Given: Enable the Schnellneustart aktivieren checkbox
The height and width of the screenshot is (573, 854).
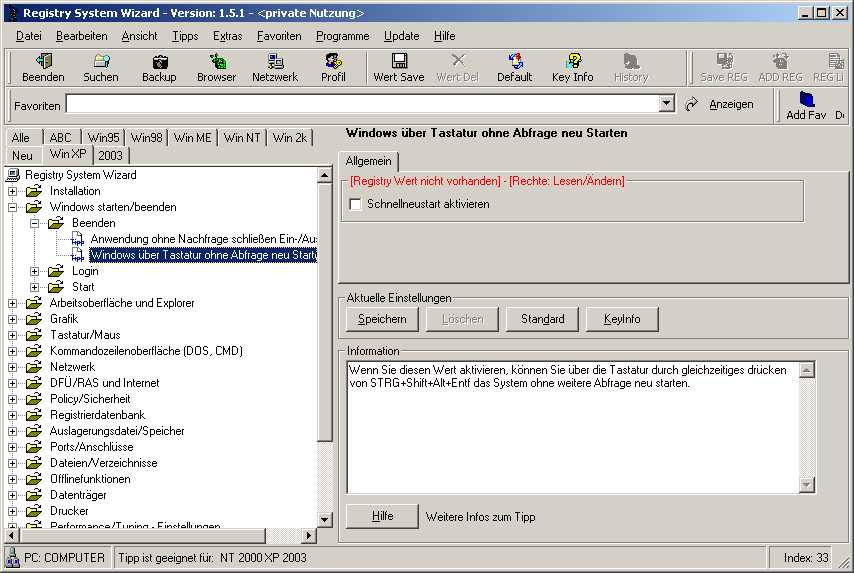Looking at the screenshot, I should (355, 204).
